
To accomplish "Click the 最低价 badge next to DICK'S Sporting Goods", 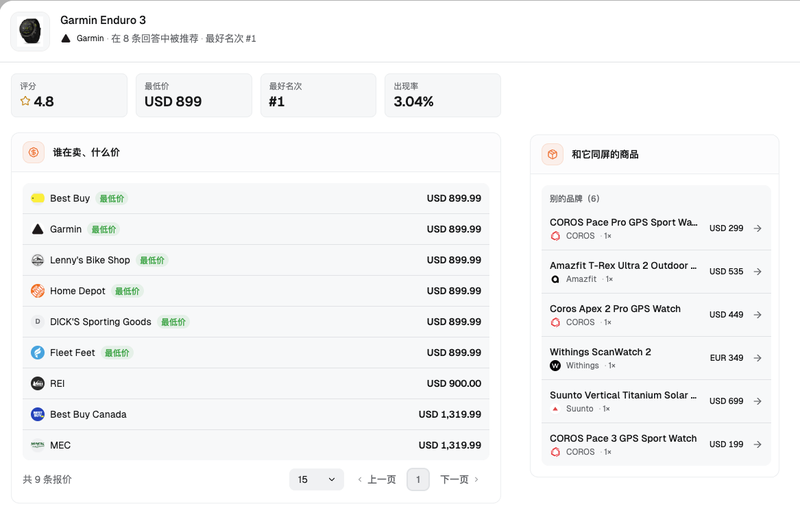I will click(173, 322).
